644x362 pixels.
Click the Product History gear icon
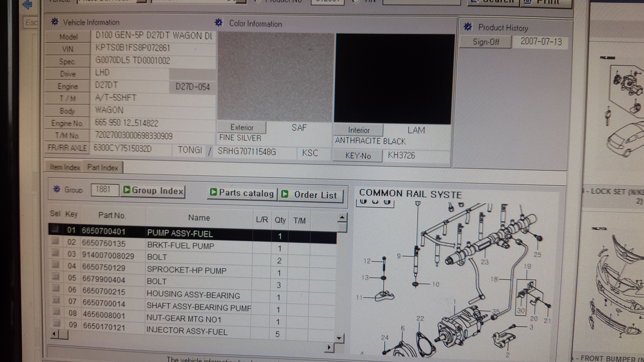[467, 27]
